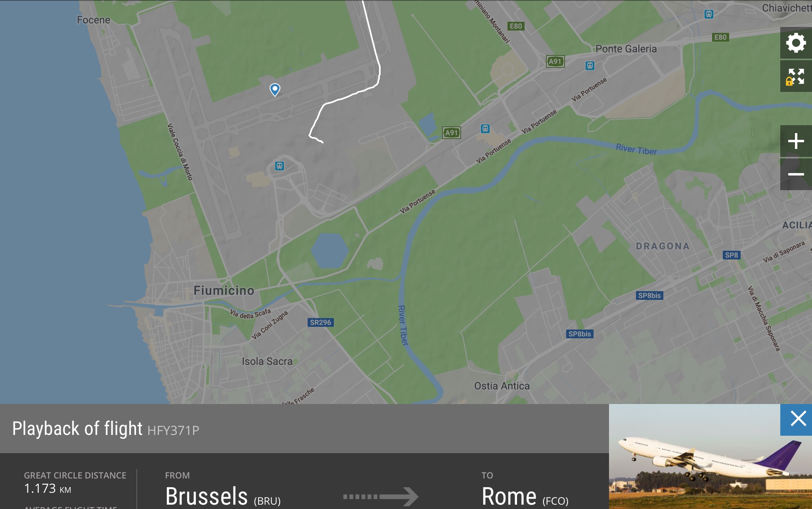This screenshot has width=812, height=509.
Task: Open the map settings gear
Action: 796,43
